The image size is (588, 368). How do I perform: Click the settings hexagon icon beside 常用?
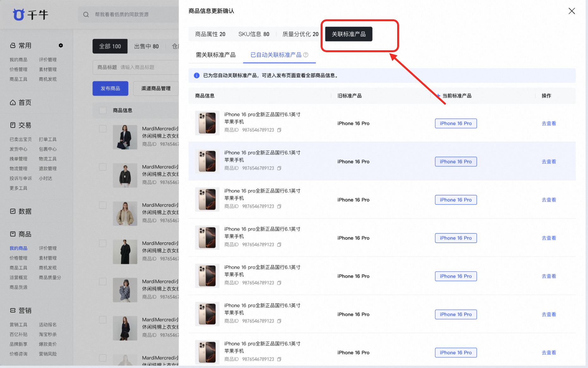coord(61,46)
